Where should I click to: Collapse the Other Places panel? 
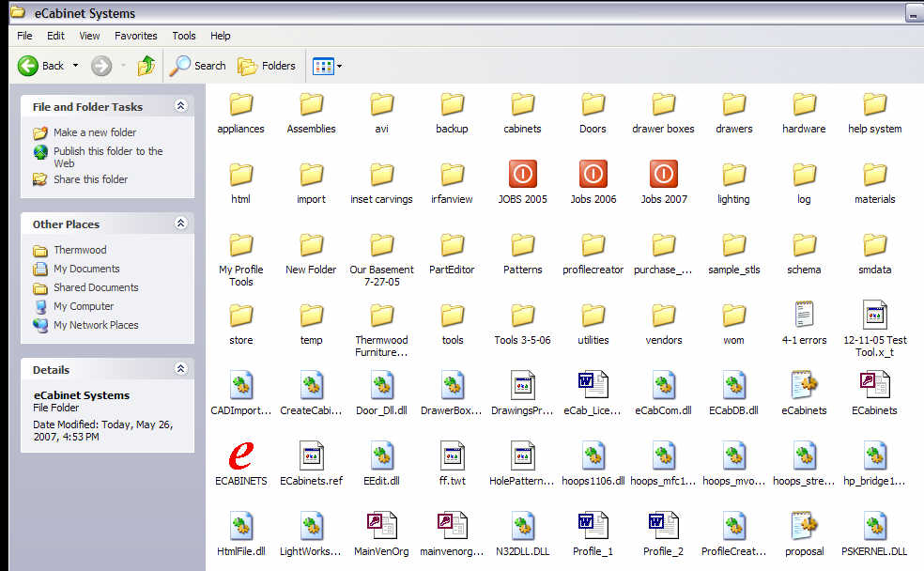(181, 223)
